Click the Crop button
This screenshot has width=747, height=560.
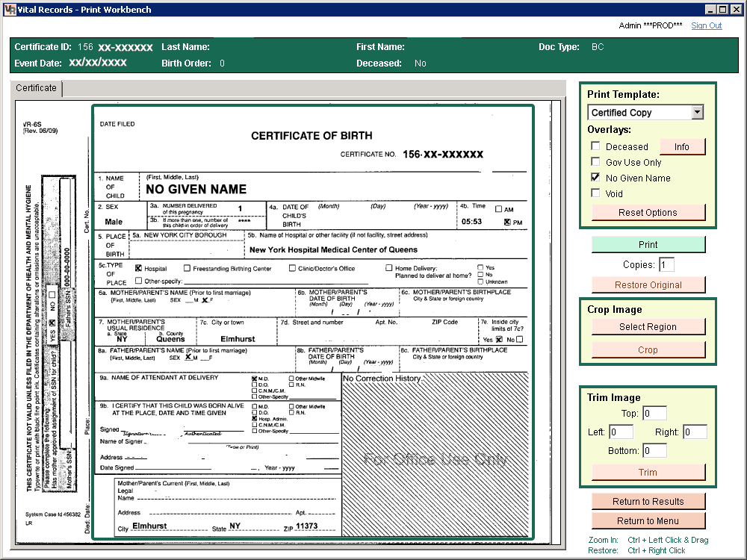click(x=648, y=350)
